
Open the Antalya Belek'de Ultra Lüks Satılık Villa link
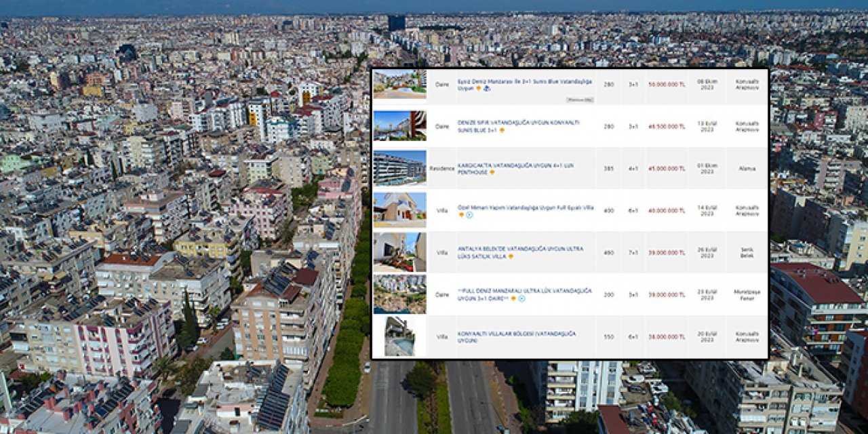[520, 249]
